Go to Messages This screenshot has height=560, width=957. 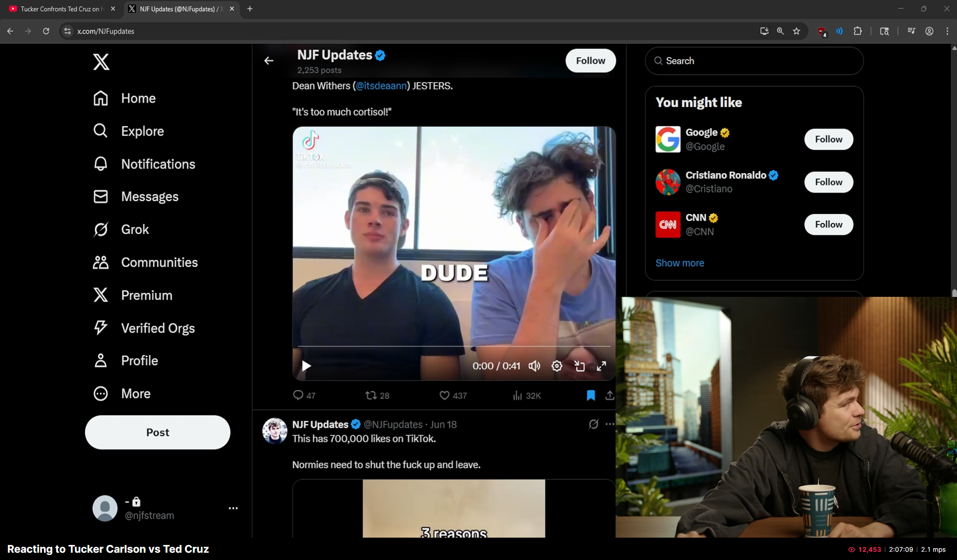coord(136,197)
